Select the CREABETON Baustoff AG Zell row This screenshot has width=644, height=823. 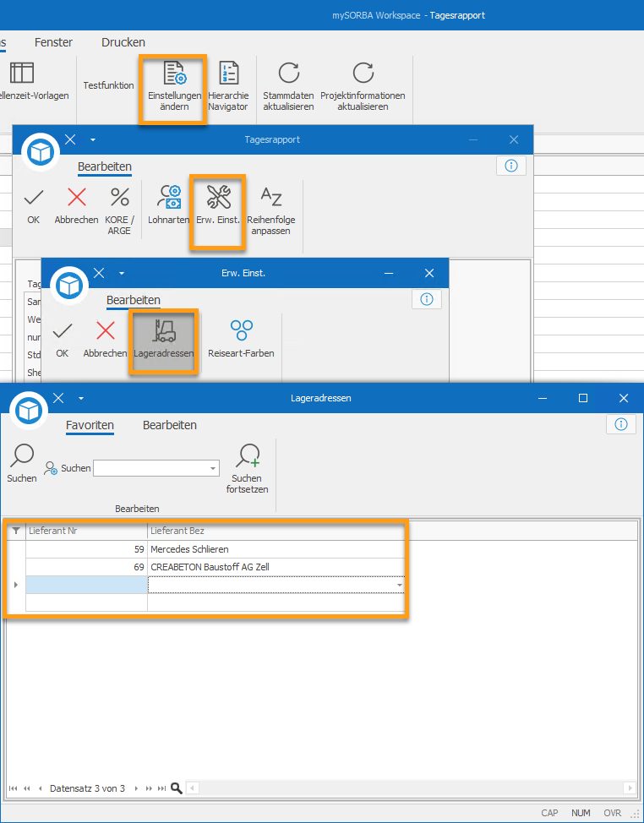[x=216, y=567]
